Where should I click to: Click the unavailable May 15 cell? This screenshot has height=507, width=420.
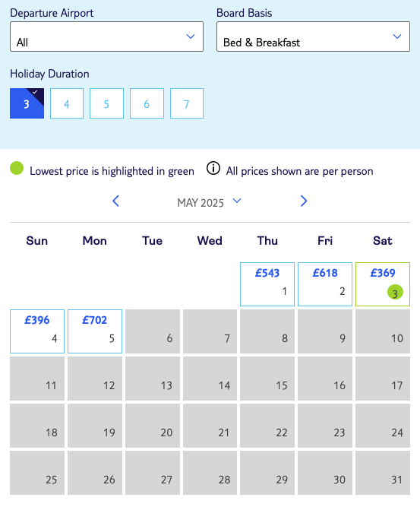[267, 379]
